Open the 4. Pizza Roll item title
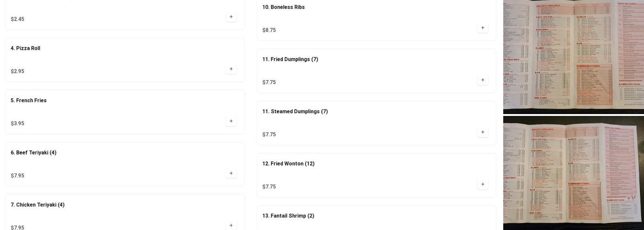This screenshot has height=230, width=644. point(26,48)
